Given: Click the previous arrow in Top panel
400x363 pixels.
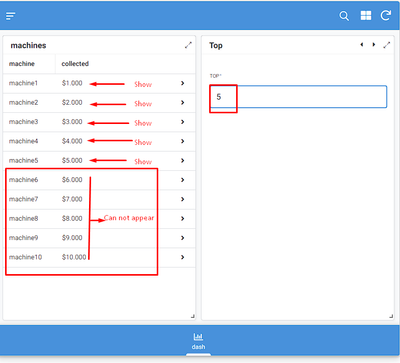Looking at the screenshot, I should (362, 45).
